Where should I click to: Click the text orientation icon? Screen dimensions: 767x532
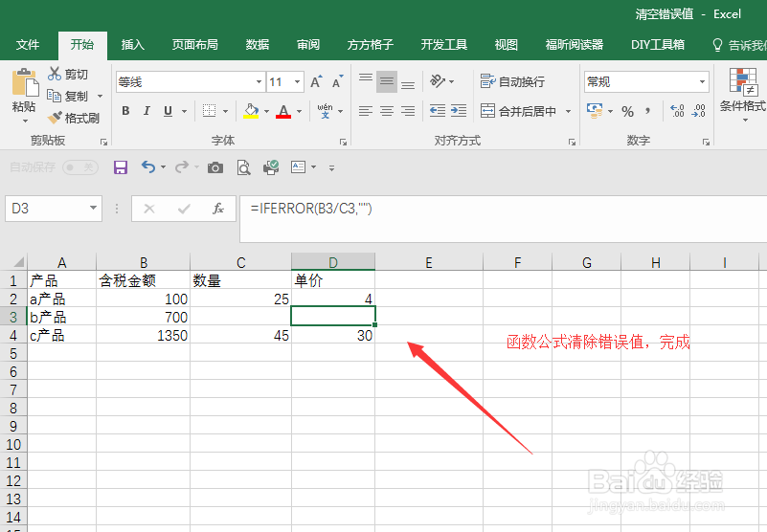[438, 81]
